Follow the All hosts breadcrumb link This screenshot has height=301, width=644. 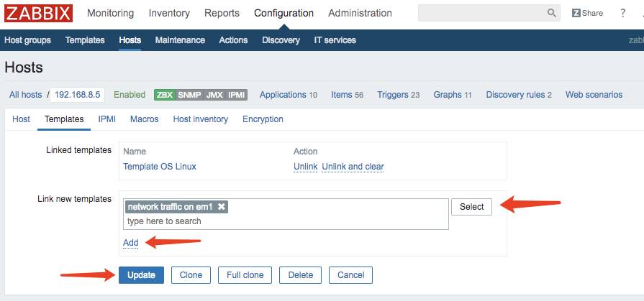25,95
